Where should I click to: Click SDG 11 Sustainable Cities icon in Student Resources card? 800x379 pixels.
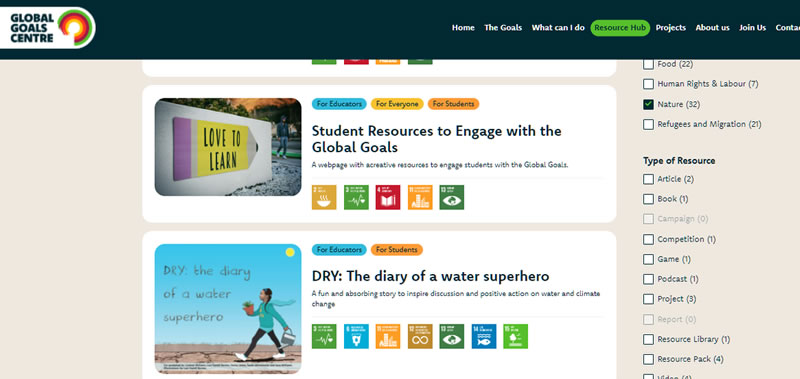tap(420, 197)
